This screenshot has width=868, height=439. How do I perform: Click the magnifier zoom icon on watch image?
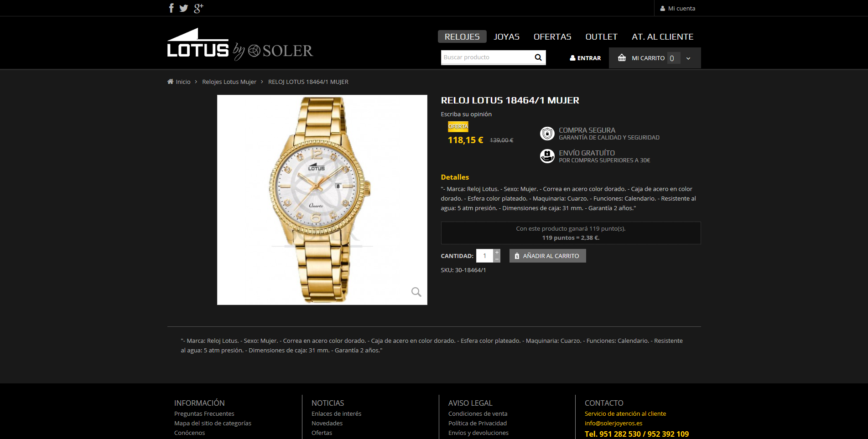point(416,292)
